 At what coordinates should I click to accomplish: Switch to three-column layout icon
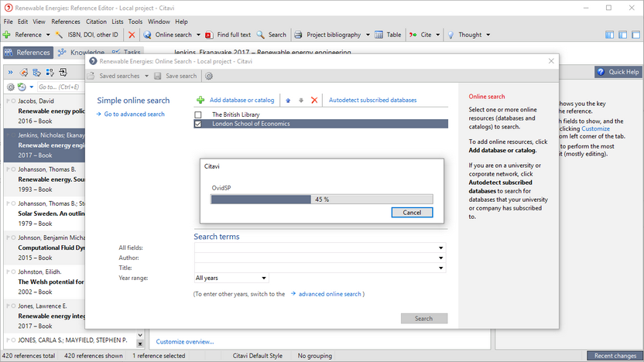609,35
